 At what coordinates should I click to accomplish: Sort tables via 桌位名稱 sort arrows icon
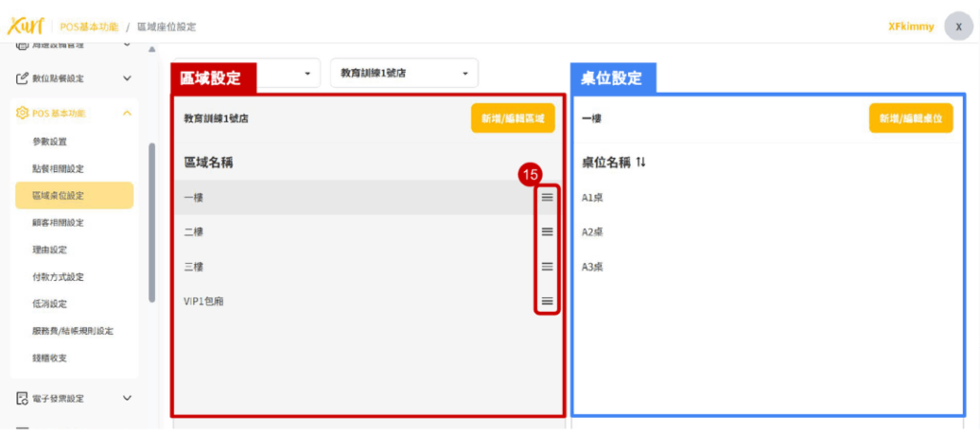[641, 163]
